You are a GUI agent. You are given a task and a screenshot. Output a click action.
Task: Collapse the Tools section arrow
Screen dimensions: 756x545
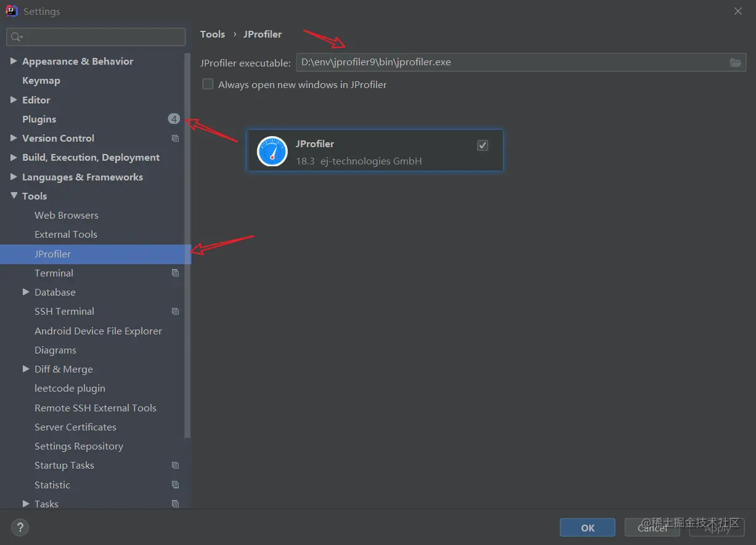[x=14, y=196]
